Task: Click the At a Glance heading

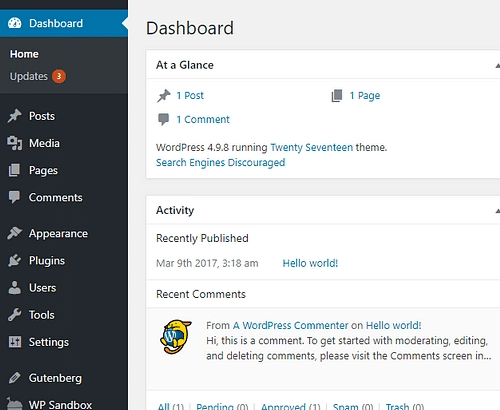Action: coord(185,65)
